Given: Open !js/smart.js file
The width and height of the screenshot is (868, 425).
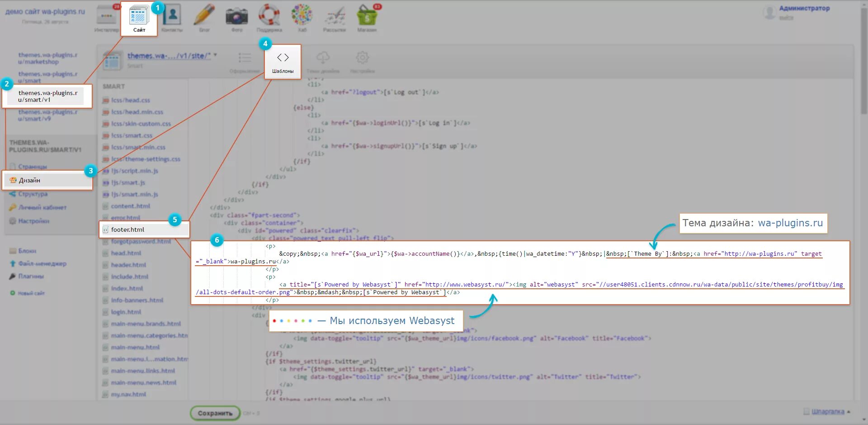Looking at the screenshot, I should [x=128, y=182].
